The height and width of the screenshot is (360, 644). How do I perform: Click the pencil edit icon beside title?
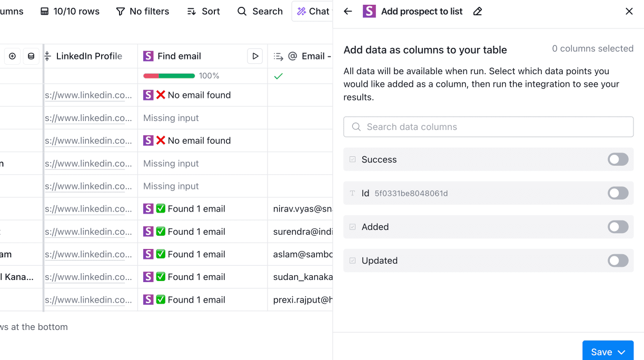click(478, 12)
